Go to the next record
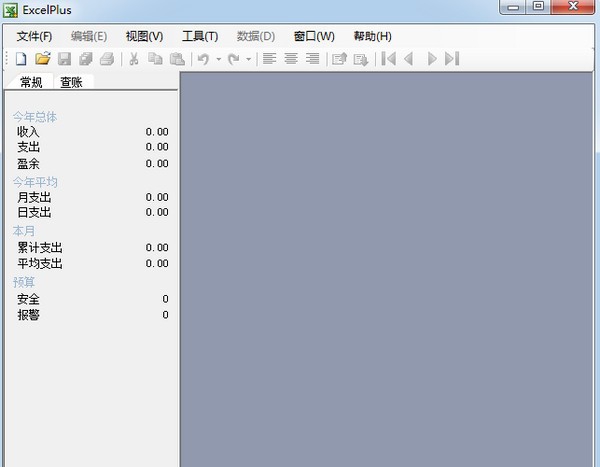Image resolution: width=600 pixels, height=467 pixels. 432,59
